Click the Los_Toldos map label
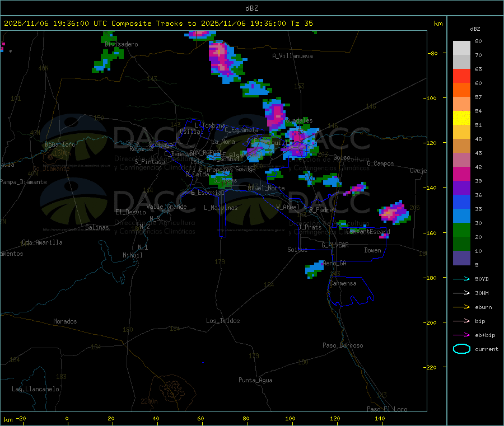This screenshot has height=426, width=504. tap(223, 321)
